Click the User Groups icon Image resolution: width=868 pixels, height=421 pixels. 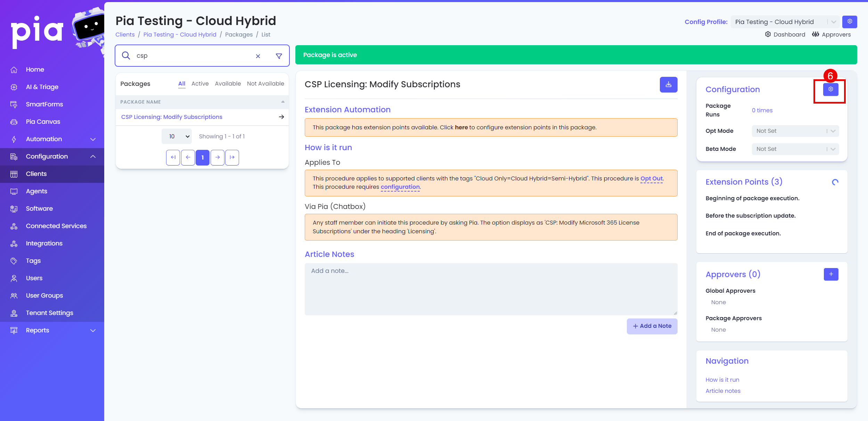click(14, 296)
